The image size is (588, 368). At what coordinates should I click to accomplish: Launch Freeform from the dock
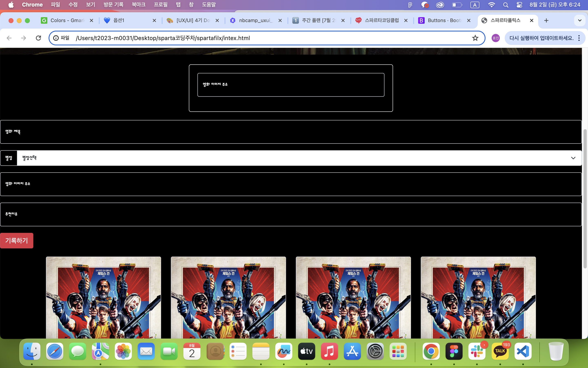tap(284, 351)
